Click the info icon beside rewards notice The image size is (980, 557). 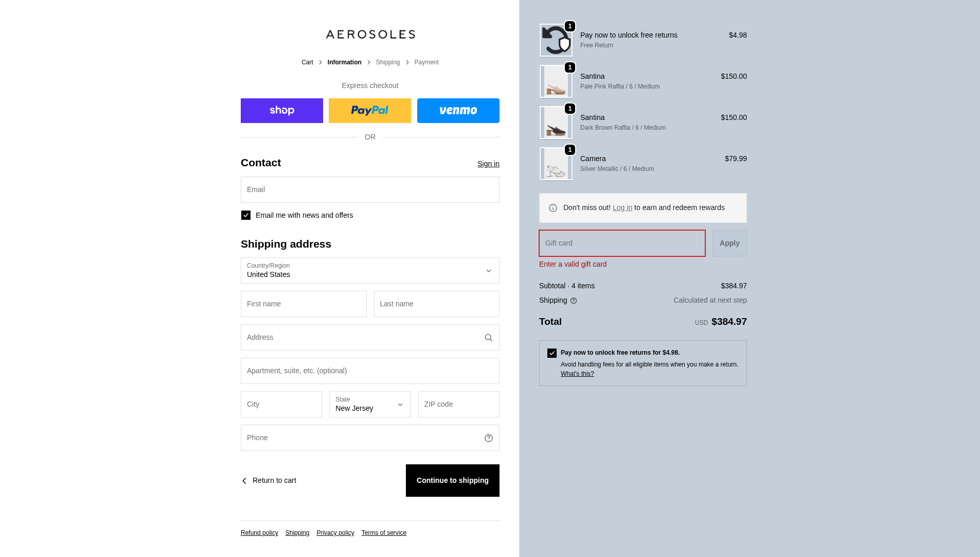pos(553,208)
